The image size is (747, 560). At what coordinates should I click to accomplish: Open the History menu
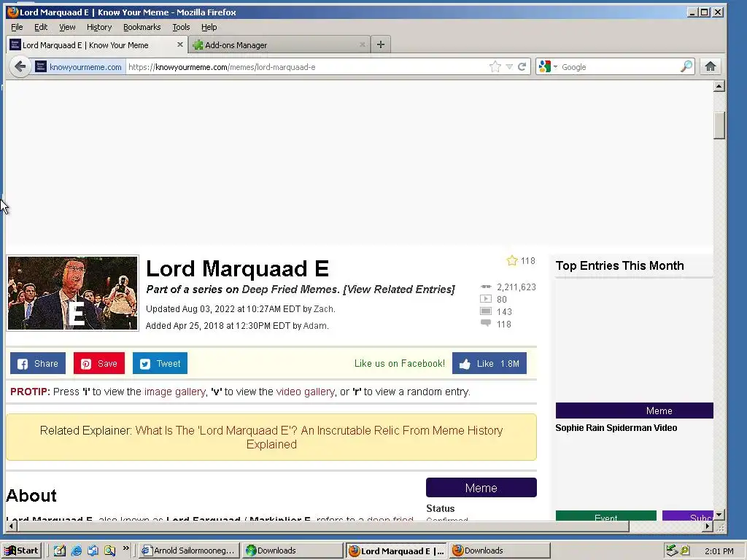coord(99,27)
